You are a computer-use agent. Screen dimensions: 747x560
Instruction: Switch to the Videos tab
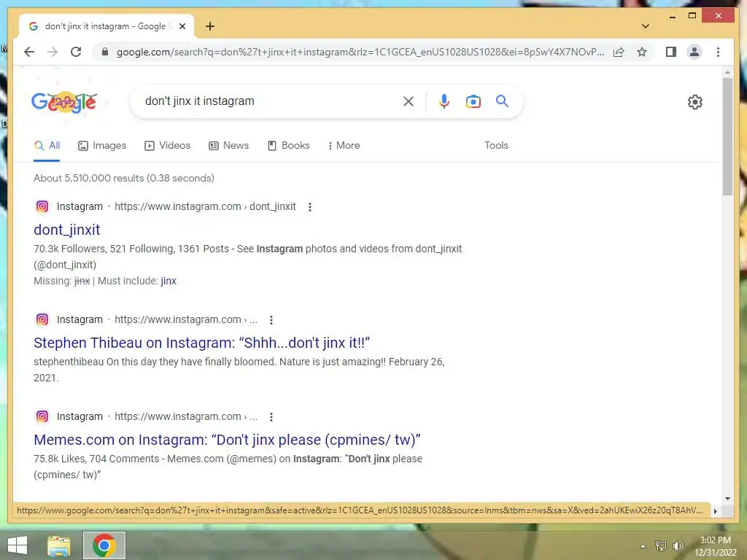point(167,145)
